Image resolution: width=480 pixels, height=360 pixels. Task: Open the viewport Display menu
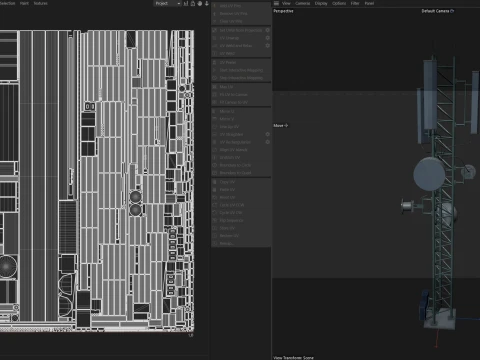click(x=321, y=3)
